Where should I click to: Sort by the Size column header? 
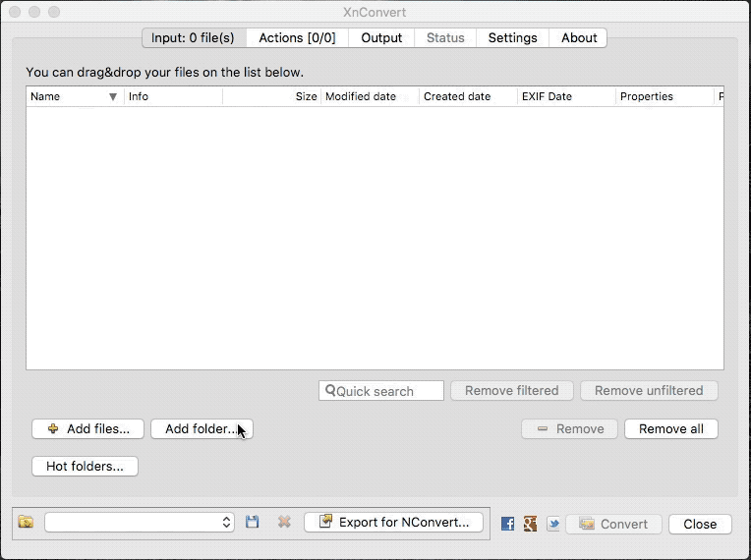pyautogui.click(x=271, y=96)
